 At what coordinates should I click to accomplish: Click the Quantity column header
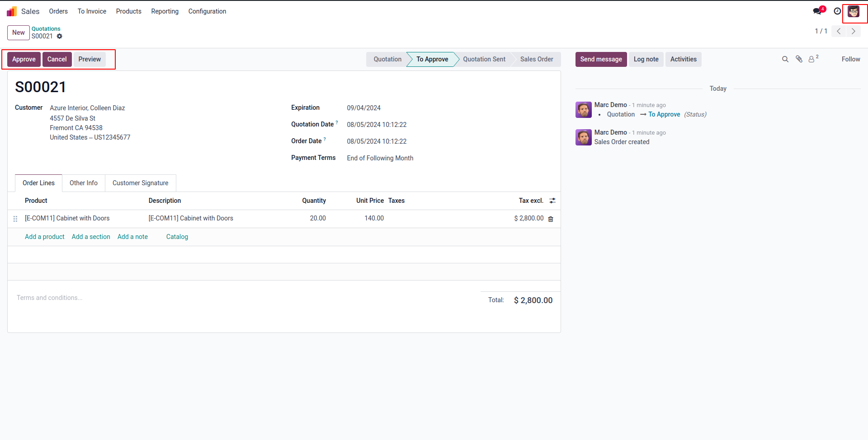coord(314,201)
